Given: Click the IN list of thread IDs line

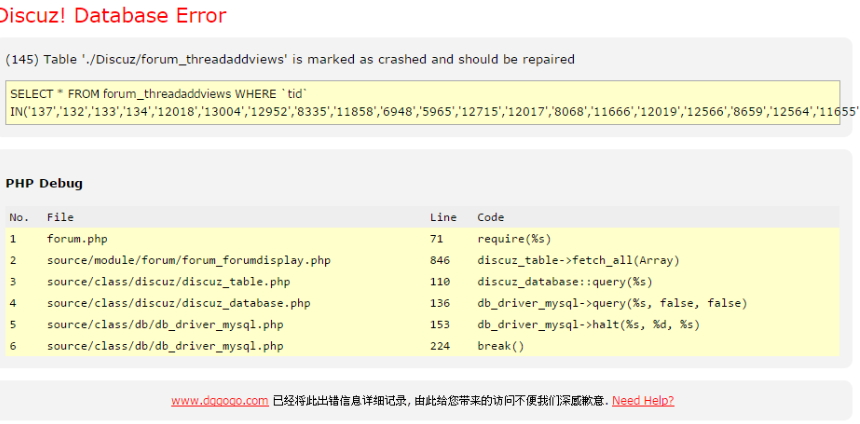Looking at the screenshot, I should point(434,112).
